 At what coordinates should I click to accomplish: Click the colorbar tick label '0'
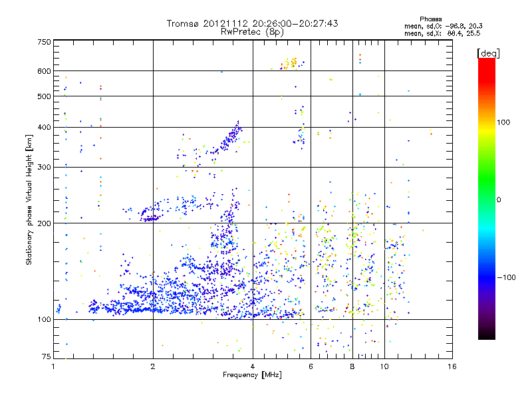click(x=499, y=199)
